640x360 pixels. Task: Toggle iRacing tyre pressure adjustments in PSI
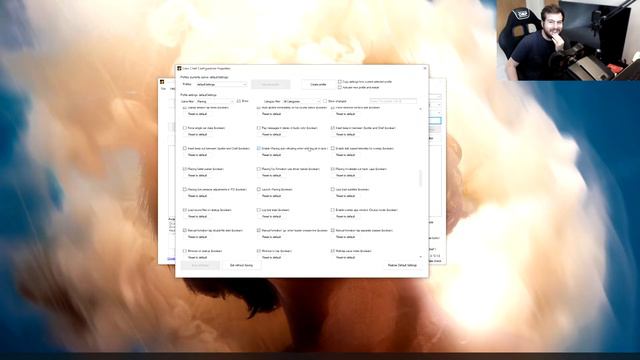coord(185,189)
